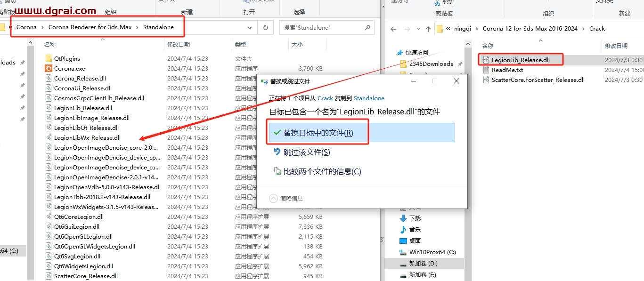Select Qt6SvgLegion.dll file icon
Viewport: 644px width, 281px height.
(49, 257)
